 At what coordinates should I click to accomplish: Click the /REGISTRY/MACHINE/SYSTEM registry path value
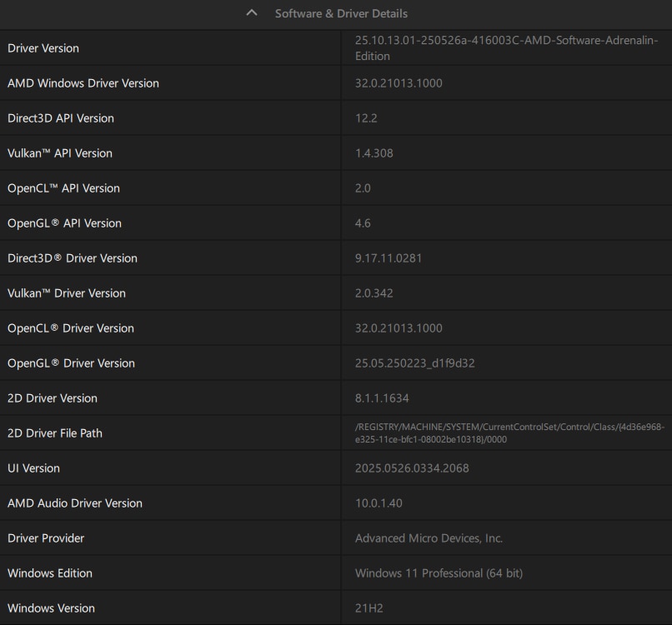coord(509,433)
